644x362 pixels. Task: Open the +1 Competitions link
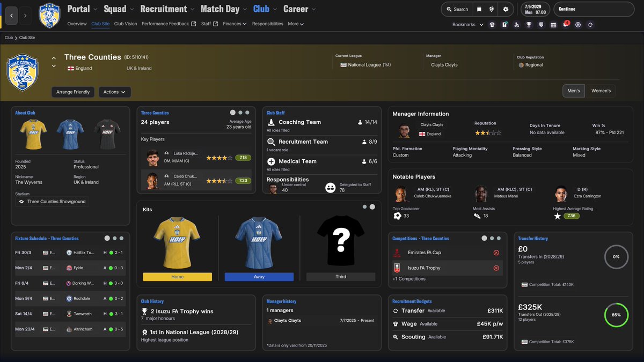click(x=409, y=279)
